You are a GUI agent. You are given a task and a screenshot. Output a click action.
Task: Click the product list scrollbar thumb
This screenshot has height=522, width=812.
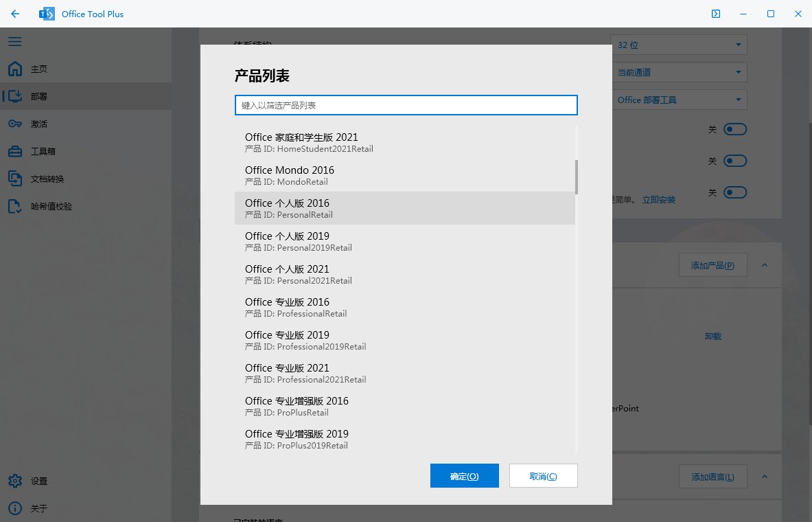[577, 177]
